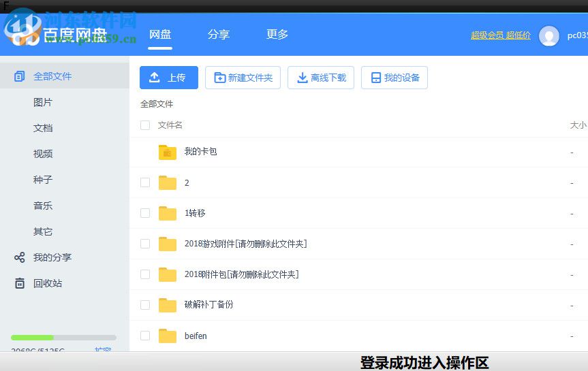This screenshot has height=371, width=588.
Task: Click the 回收站 trash icon
Action: tap(20, 283)
